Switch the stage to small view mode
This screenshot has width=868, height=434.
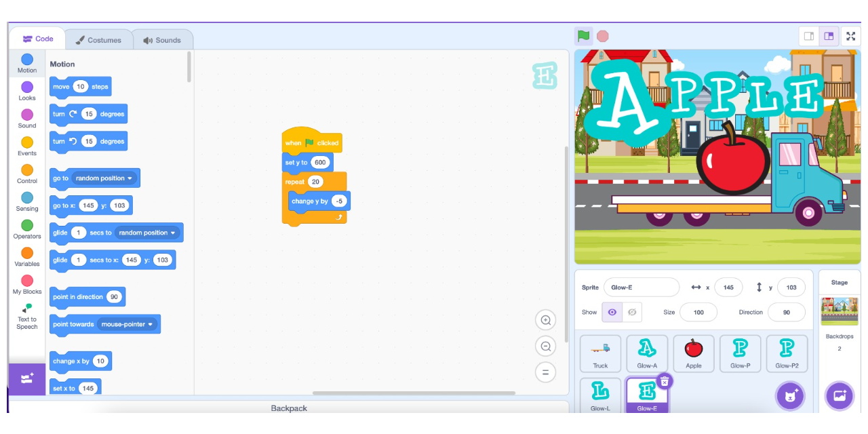809,36
